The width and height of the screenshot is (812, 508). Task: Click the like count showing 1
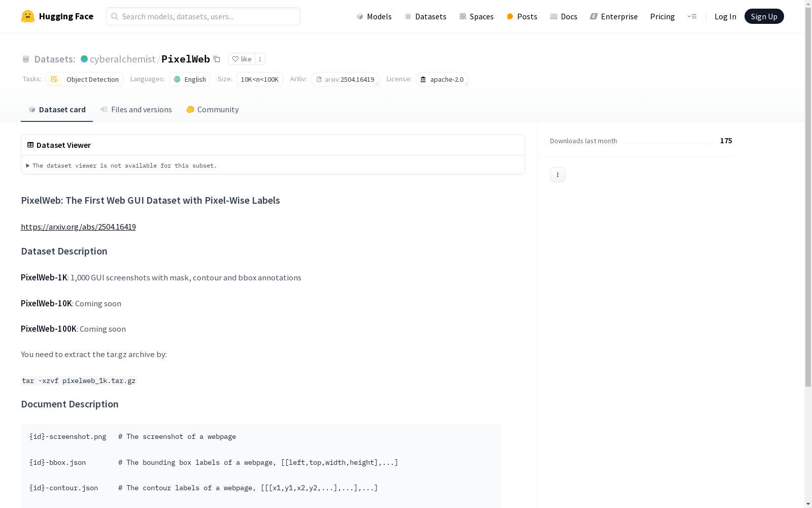pyautogui.click(x=260, y=59)
